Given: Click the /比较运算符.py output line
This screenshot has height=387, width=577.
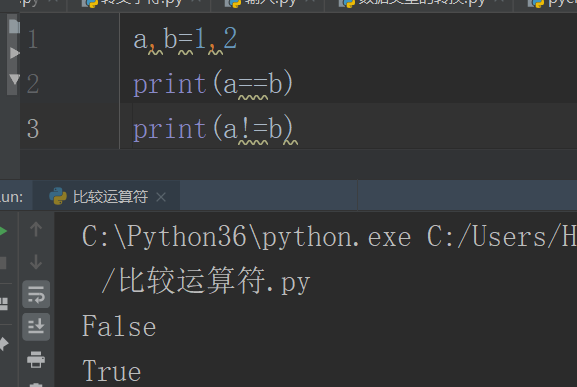Looking at the screenshot, I should tap(206, 281).
